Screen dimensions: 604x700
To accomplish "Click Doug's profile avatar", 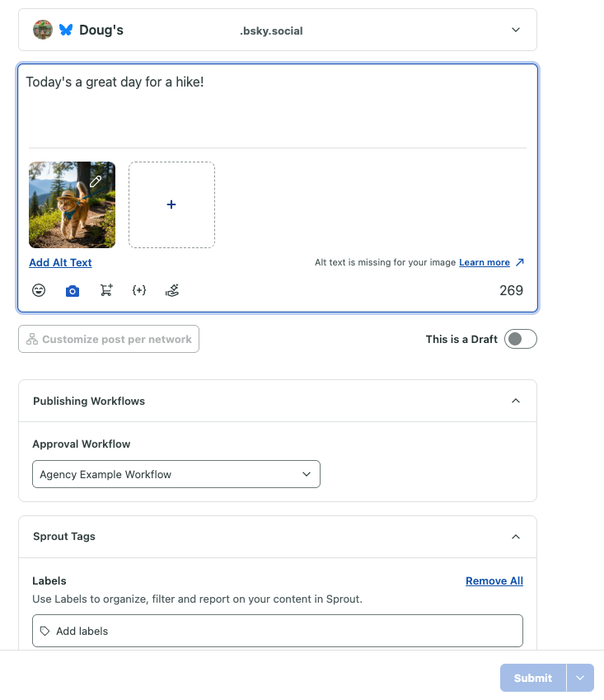I will pos(42,29).
